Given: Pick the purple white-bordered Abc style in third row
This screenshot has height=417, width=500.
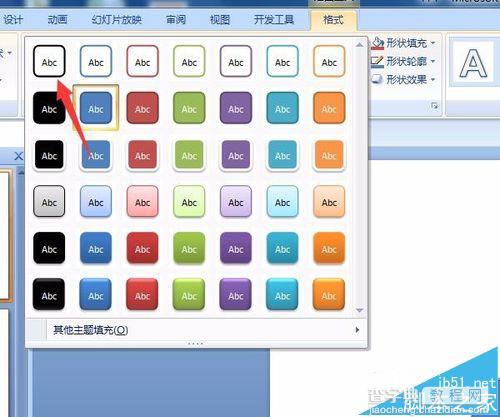Looking at the screenshot, I should click(236, 155).
